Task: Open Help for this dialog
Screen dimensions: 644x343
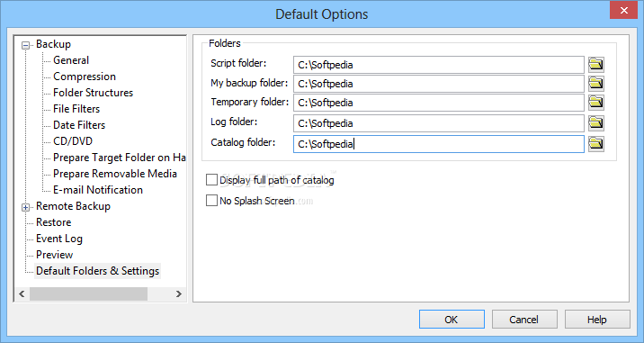Action: tap(596, 320)
